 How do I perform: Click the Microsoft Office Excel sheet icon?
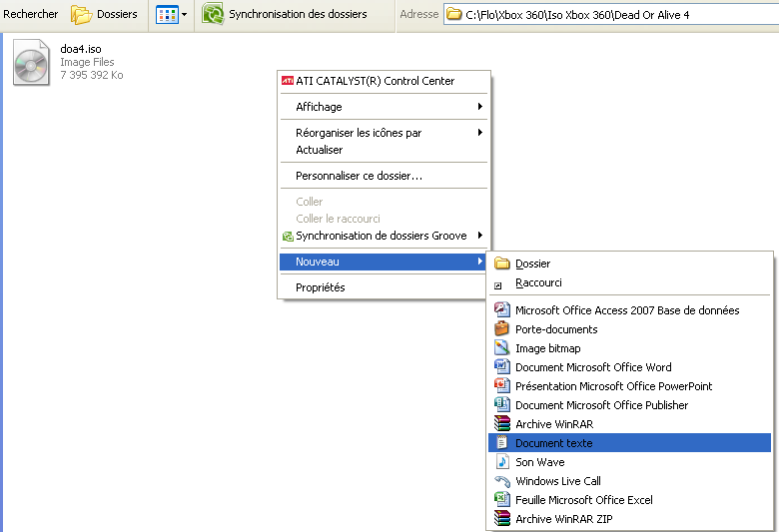point(502,499)
